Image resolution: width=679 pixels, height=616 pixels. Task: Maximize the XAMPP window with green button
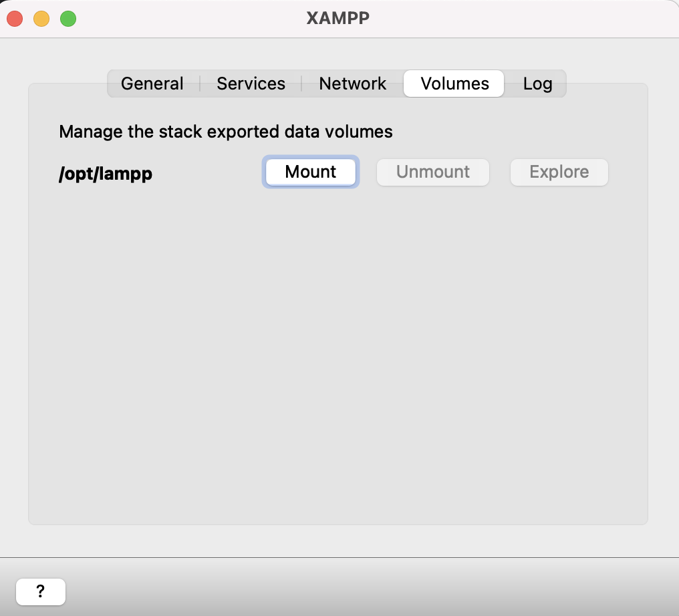(68, 19)
